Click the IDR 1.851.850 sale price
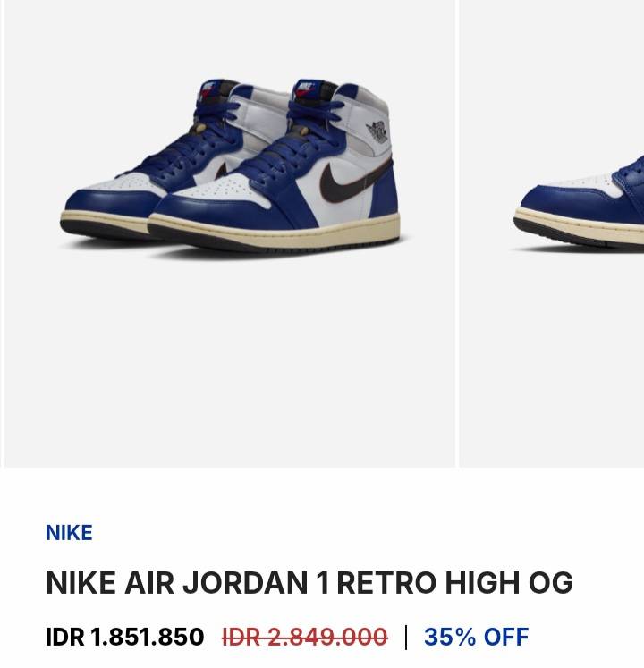The image size is (644, 668). click(125, 637)
